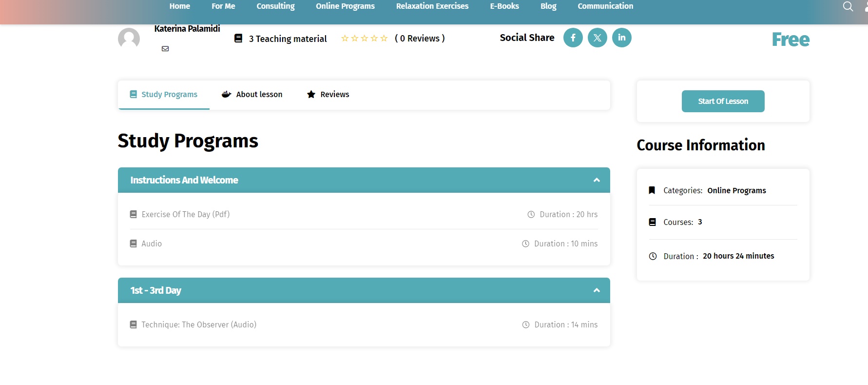Share on X (Twitter) icon
This screenshot has height=385, width=868.
click(x=598, y=38)
